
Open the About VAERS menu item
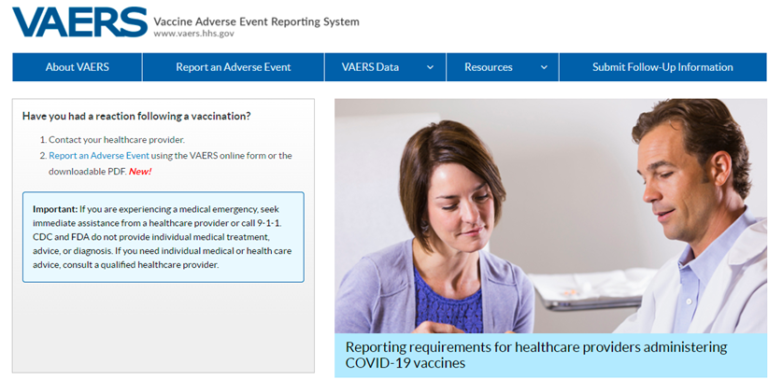pyautogui.click(x=77, y=67)
